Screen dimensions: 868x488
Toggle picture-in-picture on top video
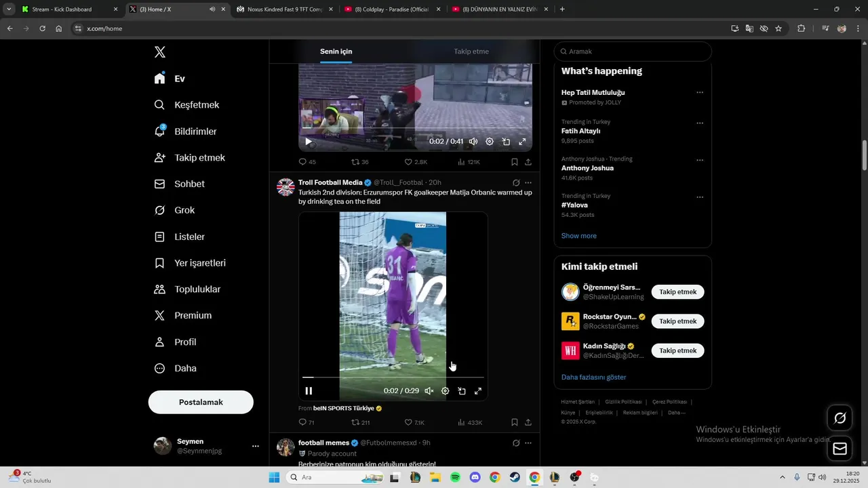[x=506, y=142]
